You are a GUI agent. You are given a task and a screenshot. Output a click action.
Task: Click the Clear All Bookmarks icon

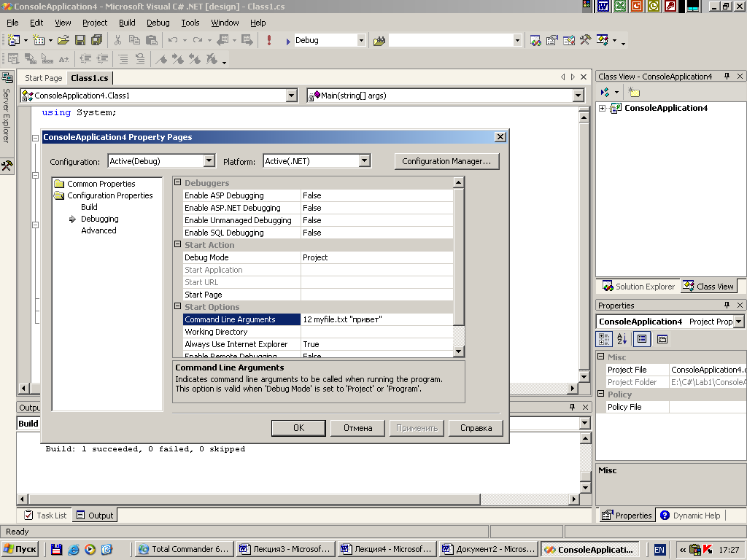click(212, 59)
